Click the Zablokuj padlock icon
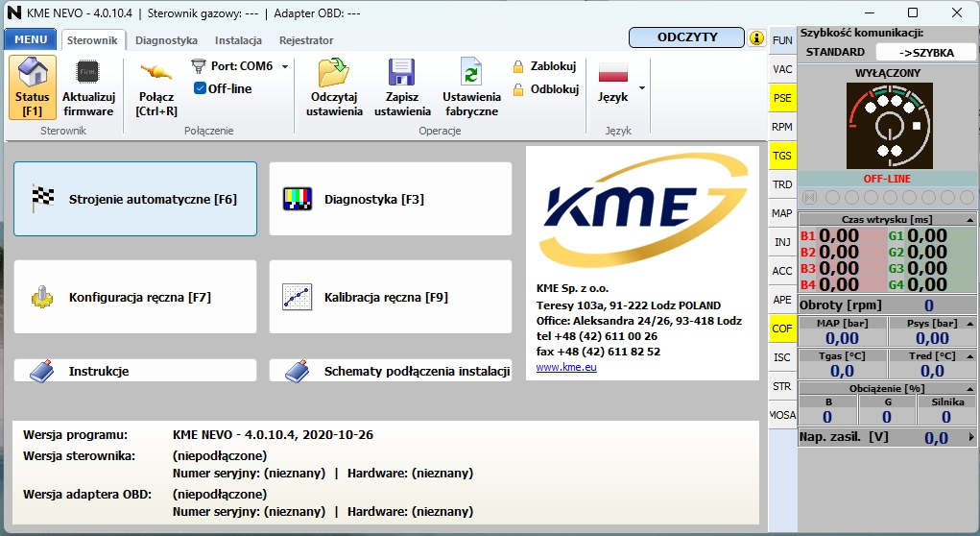This screenshot has width=980, height=536. click(x=518, y=66)
